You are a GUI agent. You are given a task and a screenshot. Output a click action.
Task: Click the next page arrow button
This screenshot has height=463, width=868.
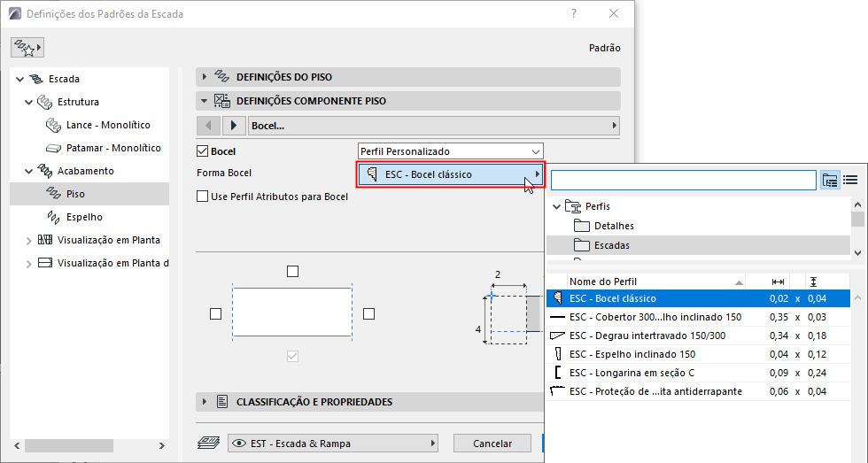(234, 126)
